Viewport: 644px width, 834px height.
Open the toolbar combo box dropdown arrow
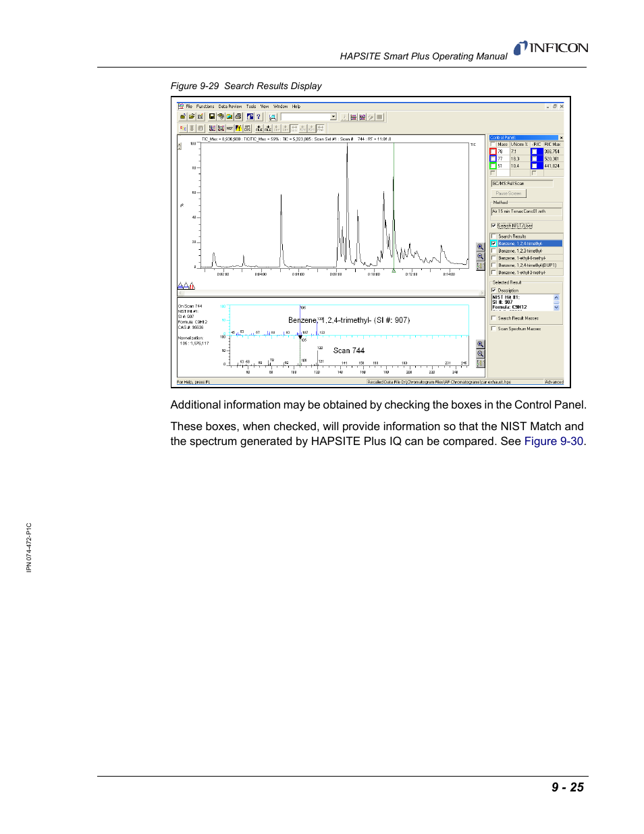[x=333, y=116]
